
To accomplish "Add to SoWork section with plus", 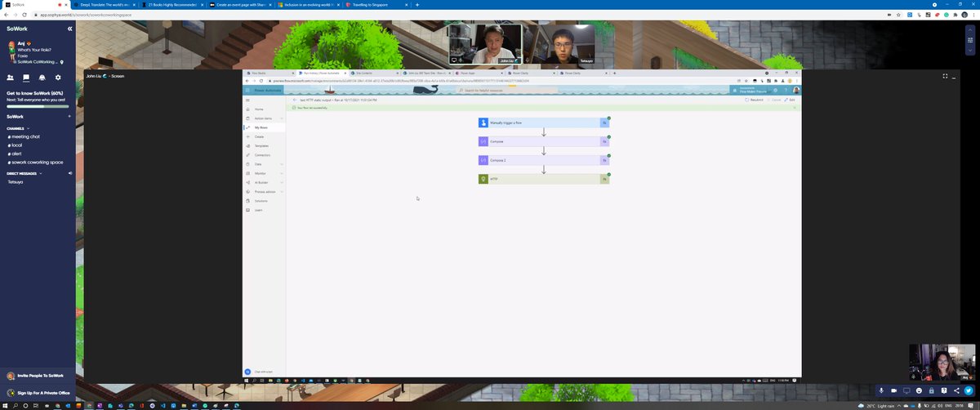I will (x=69, y=117).
